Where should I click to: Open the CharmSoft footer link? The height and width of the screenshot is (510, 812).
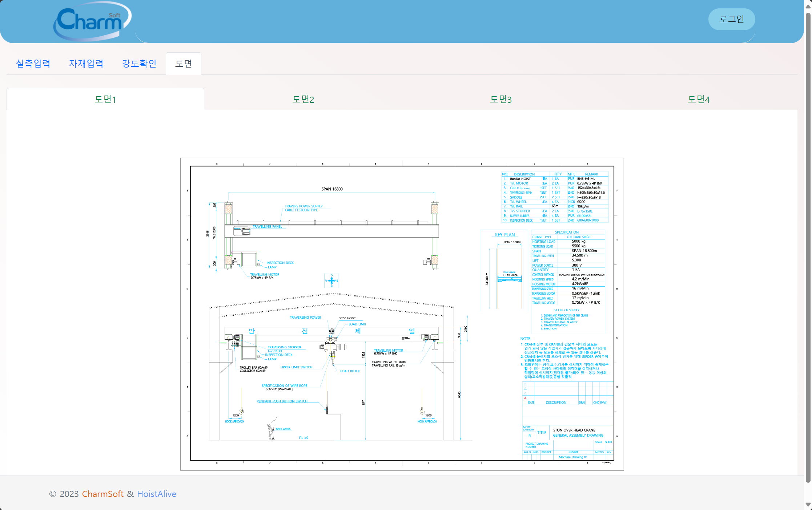pos(102,494)
